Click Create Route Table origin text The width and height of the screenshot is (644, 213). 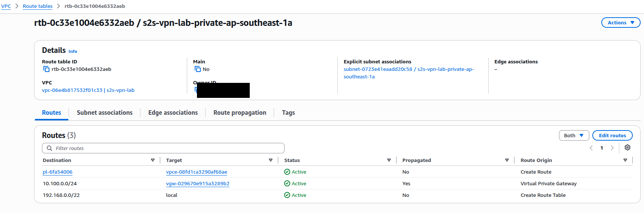pos(543,195)
